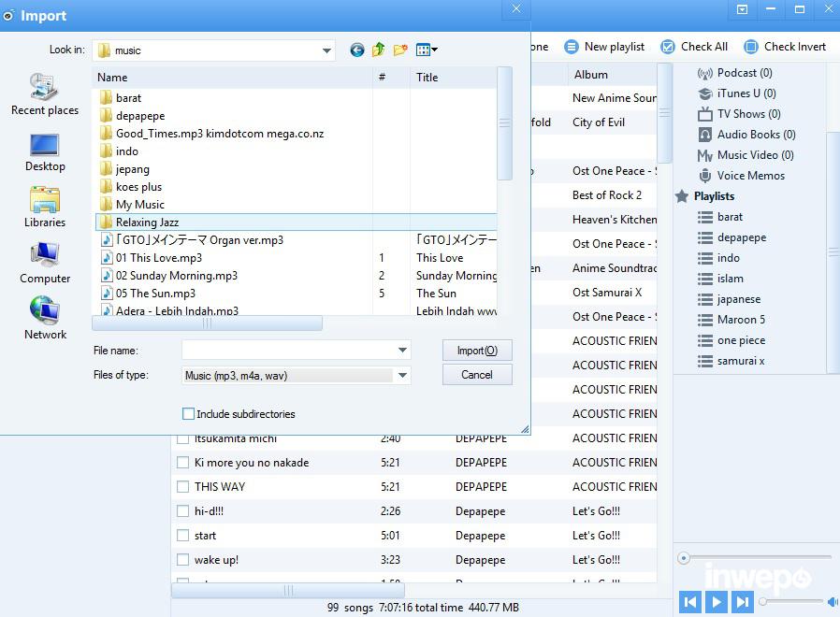
Task: Expand the Look in folder dropdown
Action: pyautogui.click(x=326, y=50)
